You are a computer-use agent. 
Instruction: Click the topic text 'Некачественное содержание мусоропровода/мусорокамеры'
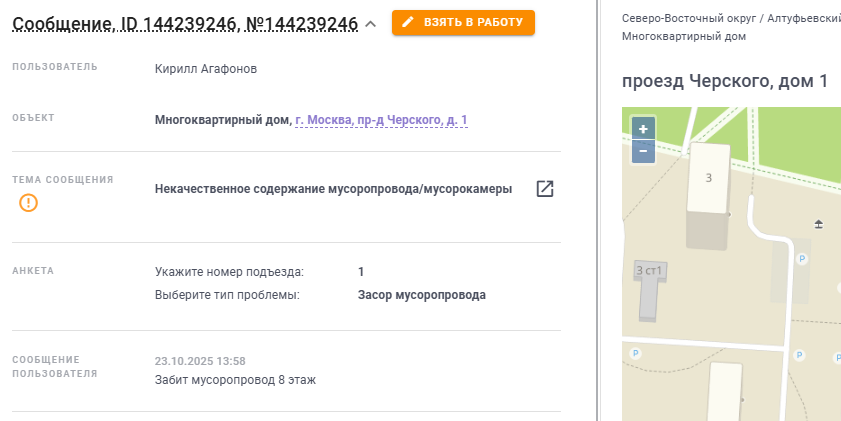[333, 189]
